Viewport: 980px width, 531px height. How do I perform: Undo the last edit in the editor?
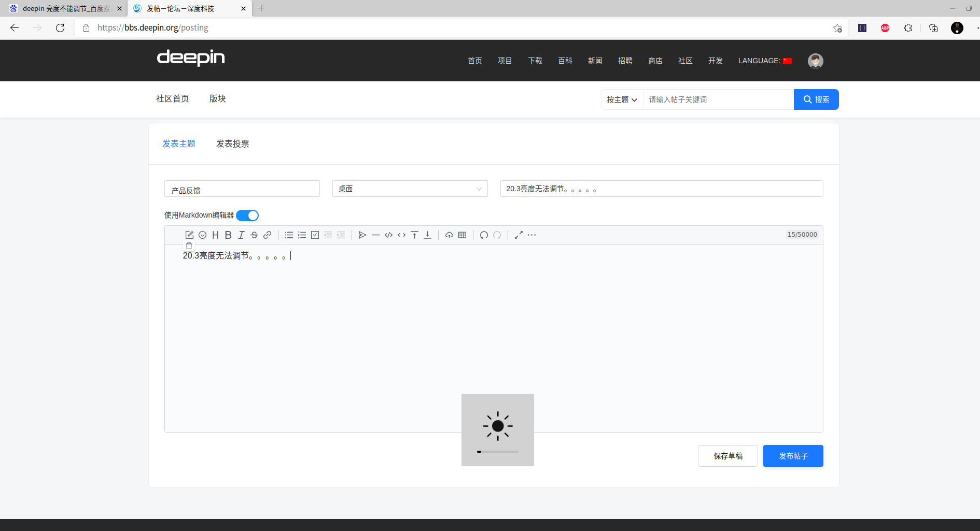tap(484, 235)
